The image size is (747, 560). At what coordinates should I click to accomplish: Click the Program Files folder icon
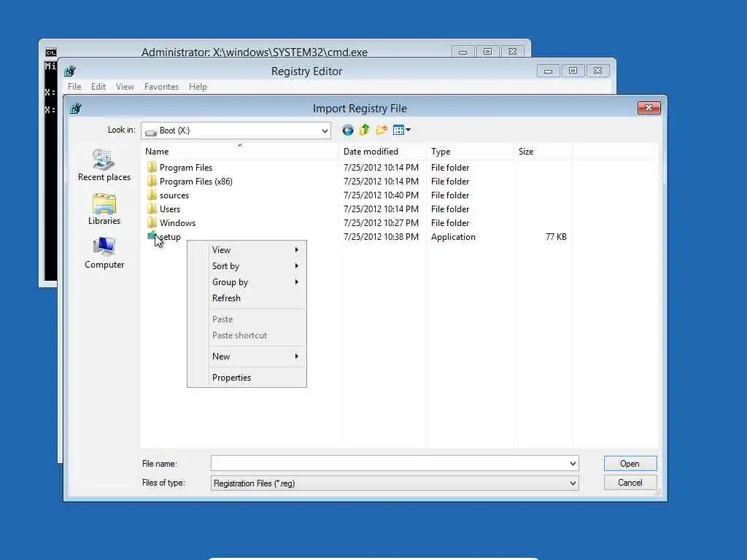152,167
